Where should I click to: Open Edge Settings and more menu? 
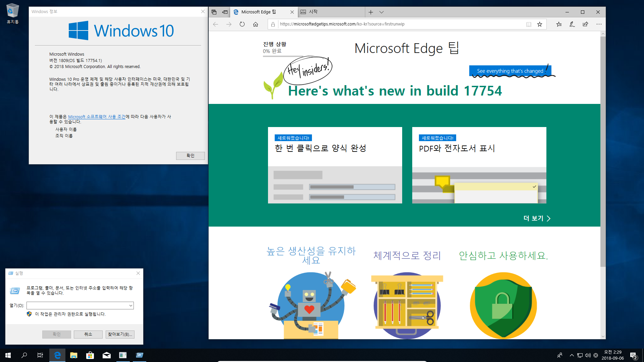tap(599, 24)
